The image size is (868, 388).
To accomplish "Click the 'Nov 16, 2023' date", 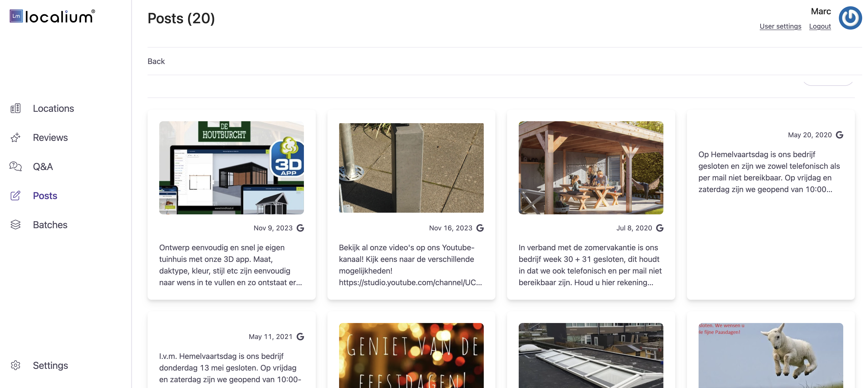I will click(x=451, y=228).
